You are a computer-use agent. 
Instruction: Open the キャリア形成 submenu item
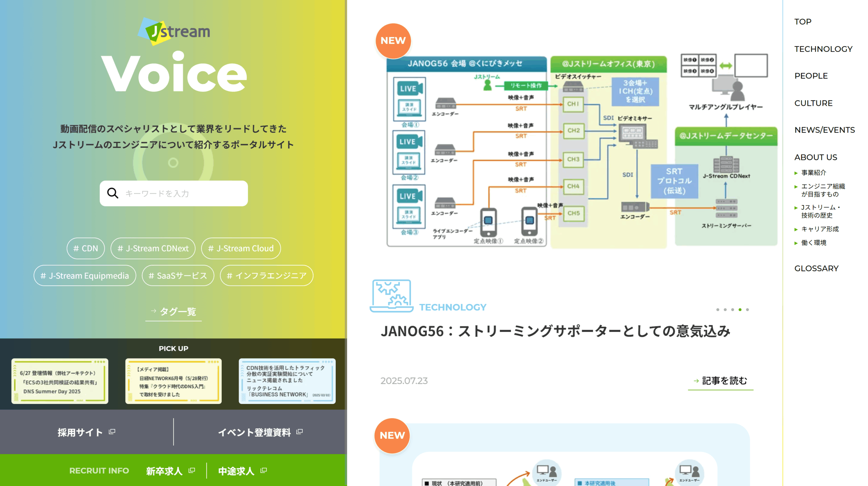point(820,229)
